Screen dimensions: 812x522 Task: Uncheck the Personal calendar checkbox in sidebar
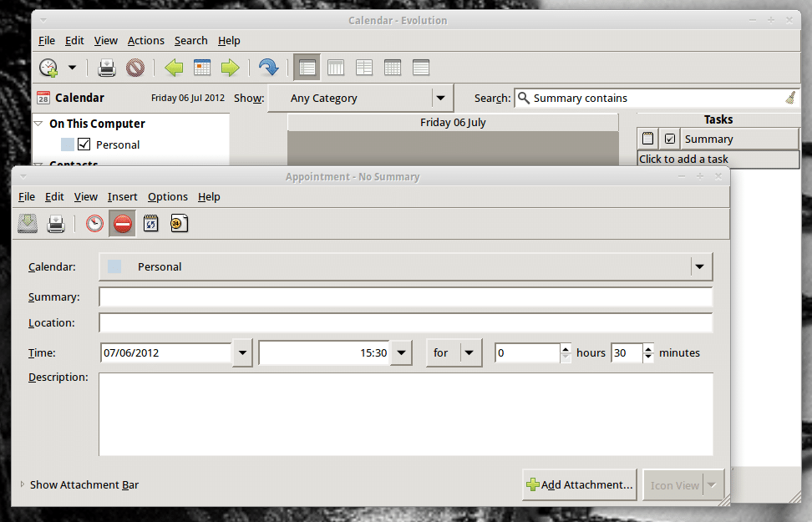click(84, 144)
